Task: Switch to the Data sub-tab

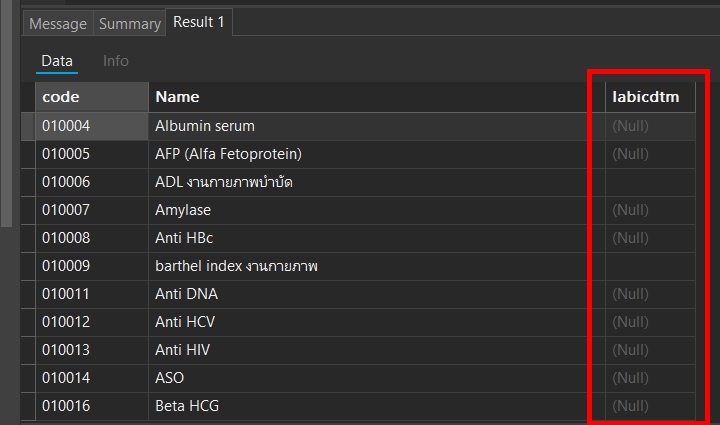Action: [x=57, y=61]
